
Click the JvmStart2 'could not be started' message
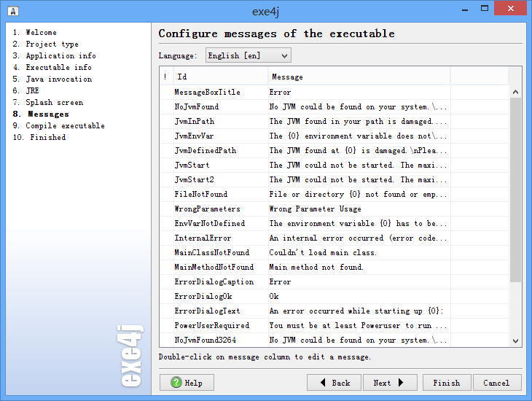click(358, 179)
